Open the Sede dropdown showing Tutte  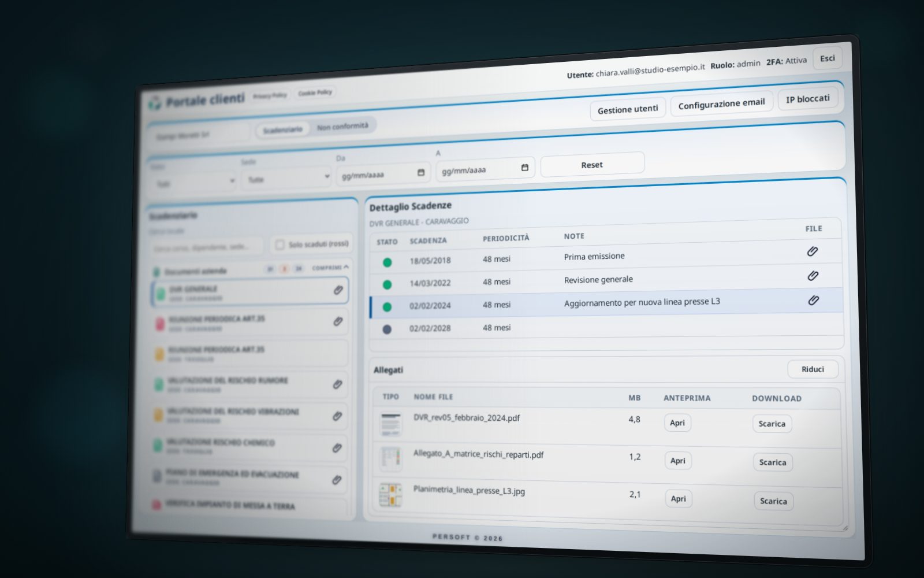click(287, 178)
